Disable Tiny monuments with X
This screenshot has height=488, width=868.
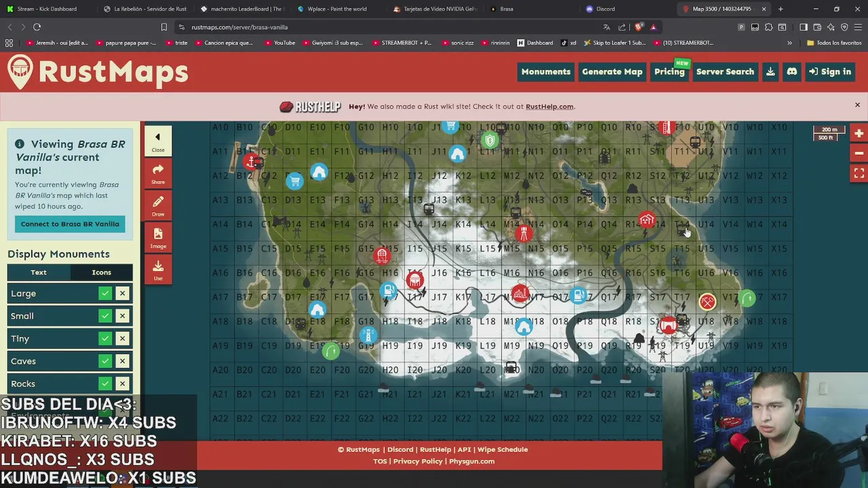(x=122, y=338)
